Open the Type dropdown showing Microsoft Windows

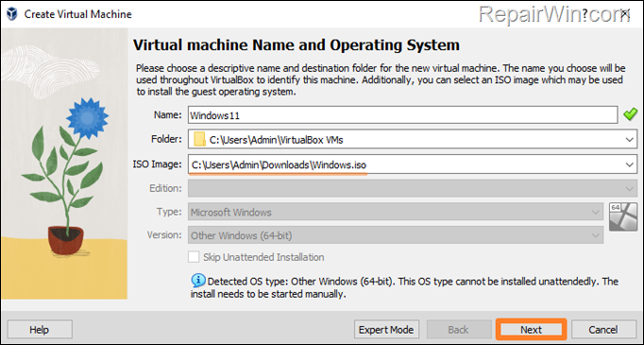[x=396, y=212]
